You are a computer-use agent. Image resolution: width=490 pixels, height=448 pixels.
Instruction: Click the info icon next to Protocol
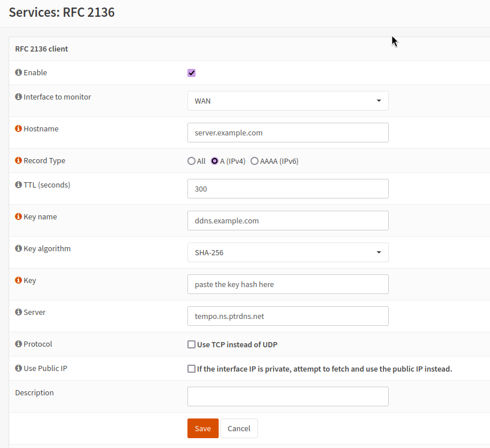19,344
